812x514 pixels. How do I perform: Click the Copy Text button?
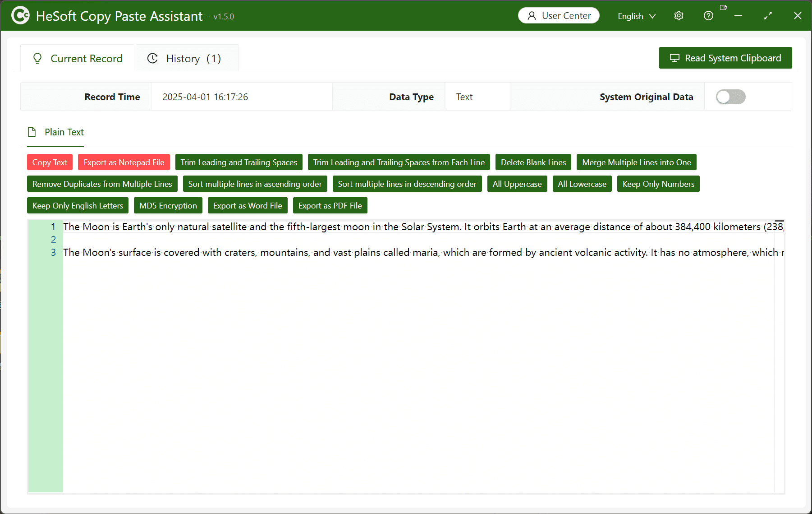(x=50, y=162)
